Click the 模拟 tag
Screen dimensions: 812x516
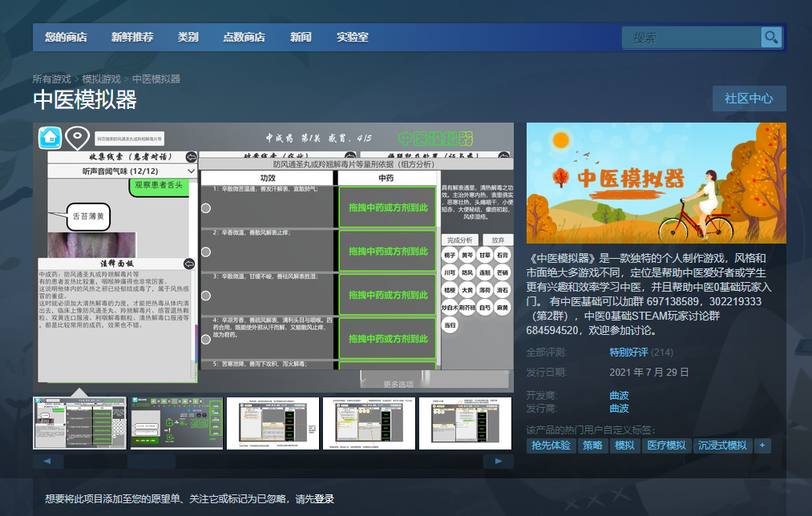[624, 445]
